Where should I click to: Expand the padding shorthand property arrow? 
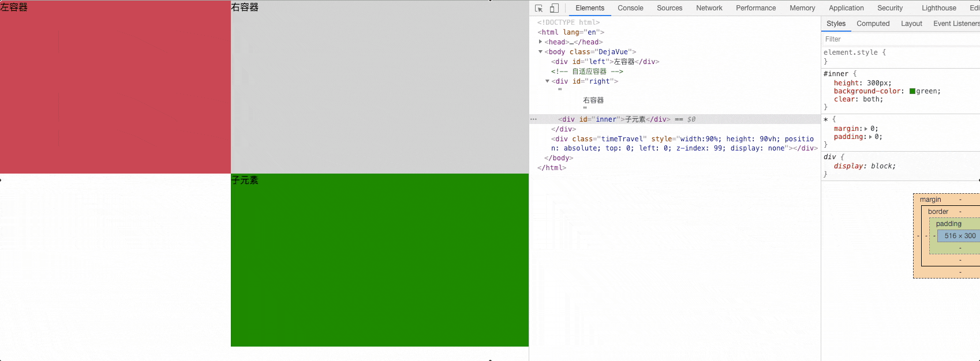point(870,137)
